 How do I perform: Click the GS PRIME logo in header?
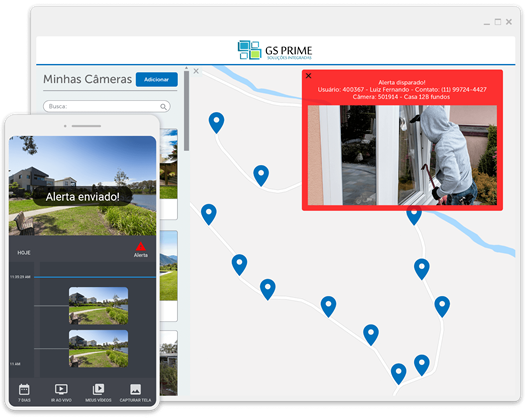click(x=275, y=50)
